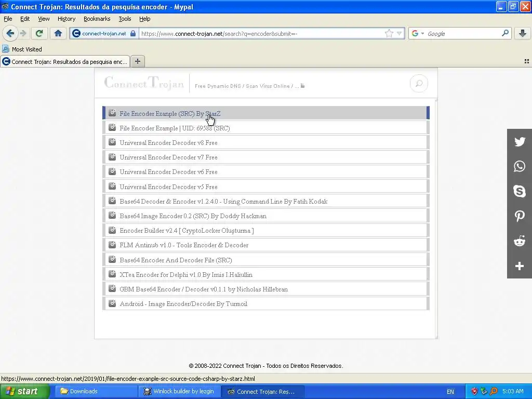The image size is (532, 399).
Task: Click the icon beside XTea Encoder for Delphi
Action: click(112, 274)
